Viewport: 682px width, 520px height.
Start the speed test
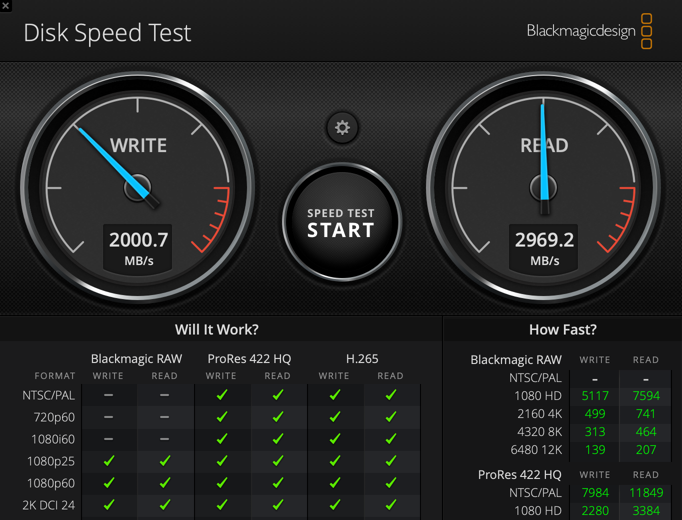tap(341, 223)
